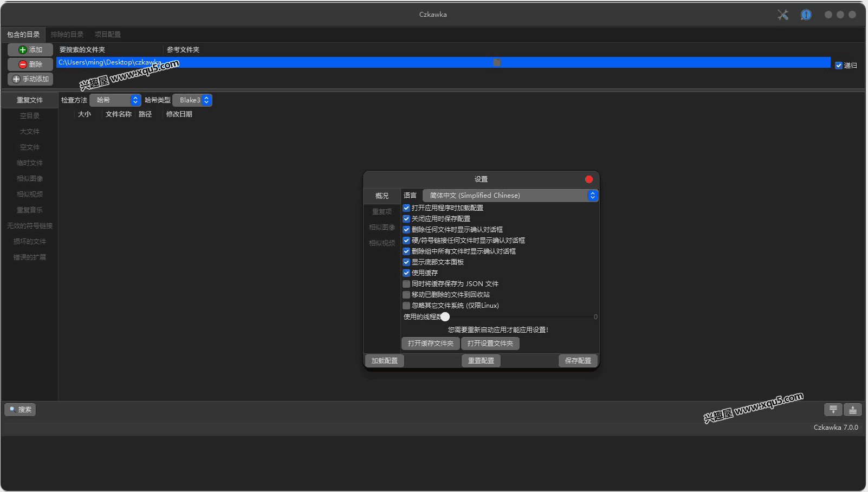Select 无效的符号链接 in left sidebar

coord(30,226)
